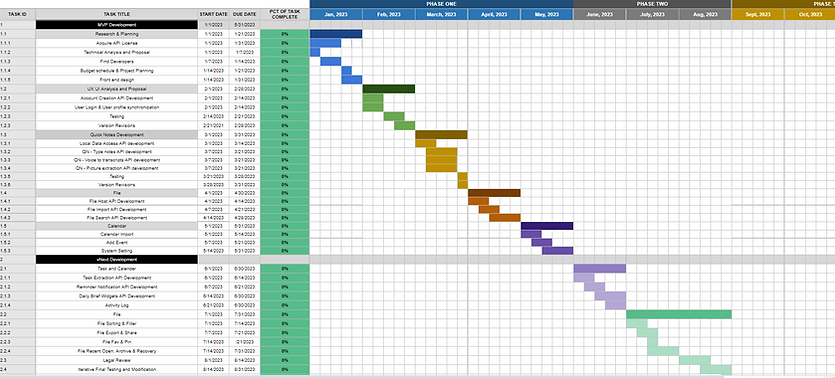Image resolution: width=835 pixels, height=378 pixels.
Task: Click File Import API Development cell
Action: coord(117,209)
